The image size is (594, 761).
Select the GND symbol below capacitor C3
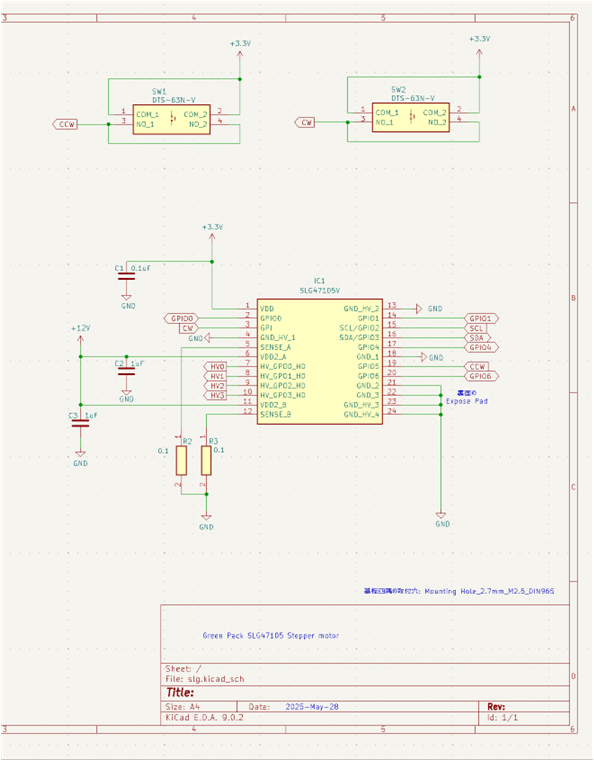pos(81,459)
